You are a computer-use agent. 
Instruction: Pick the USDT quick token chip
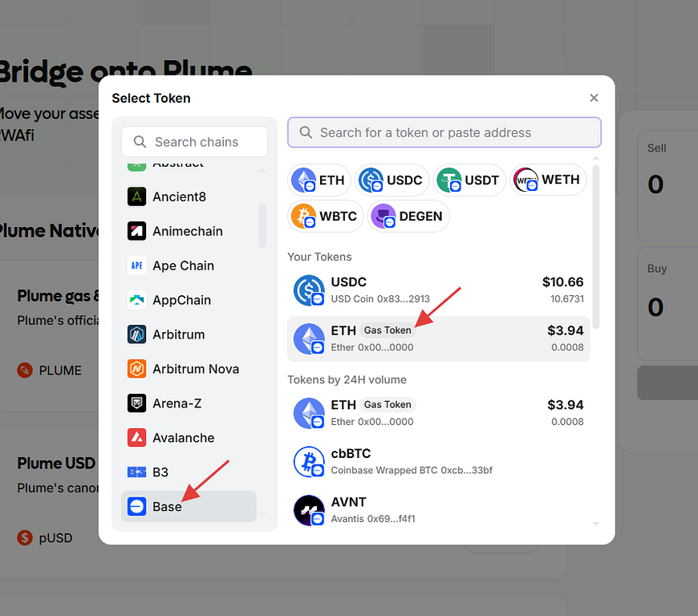(471, 180)
